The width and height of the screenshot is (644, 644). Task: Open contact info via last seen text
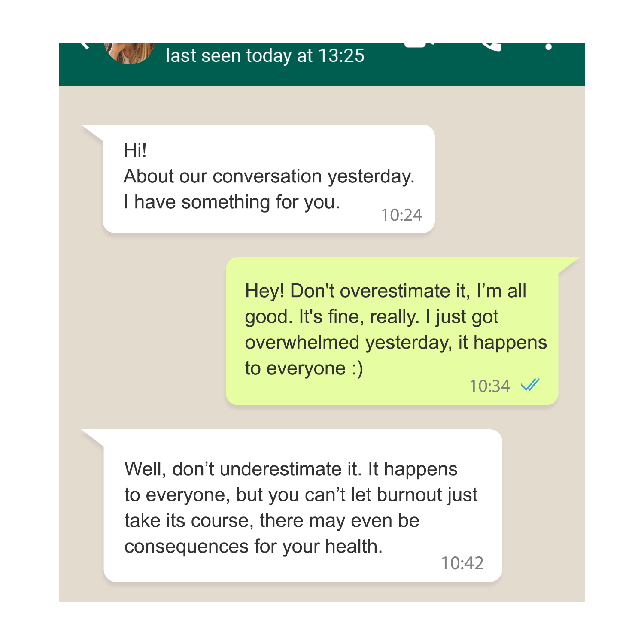coord(265,56)
